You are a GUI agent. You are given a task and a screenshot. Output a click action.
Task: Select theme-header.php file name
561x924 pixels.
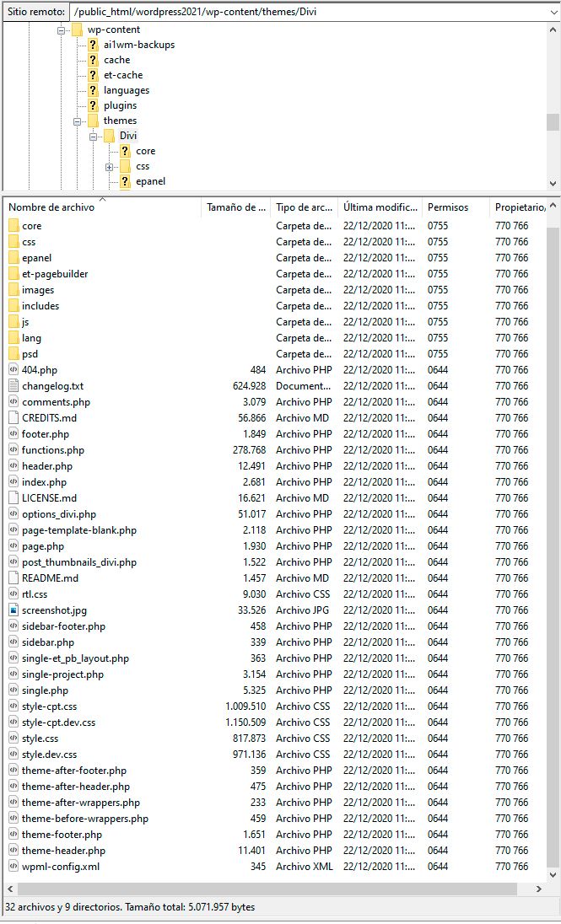(64, 851)
